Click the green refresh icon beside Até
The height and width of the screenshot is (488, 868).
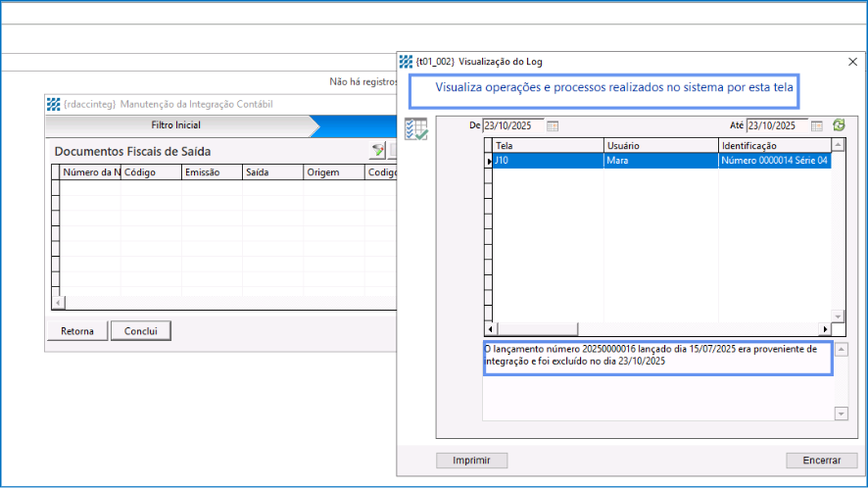[839, 125]
